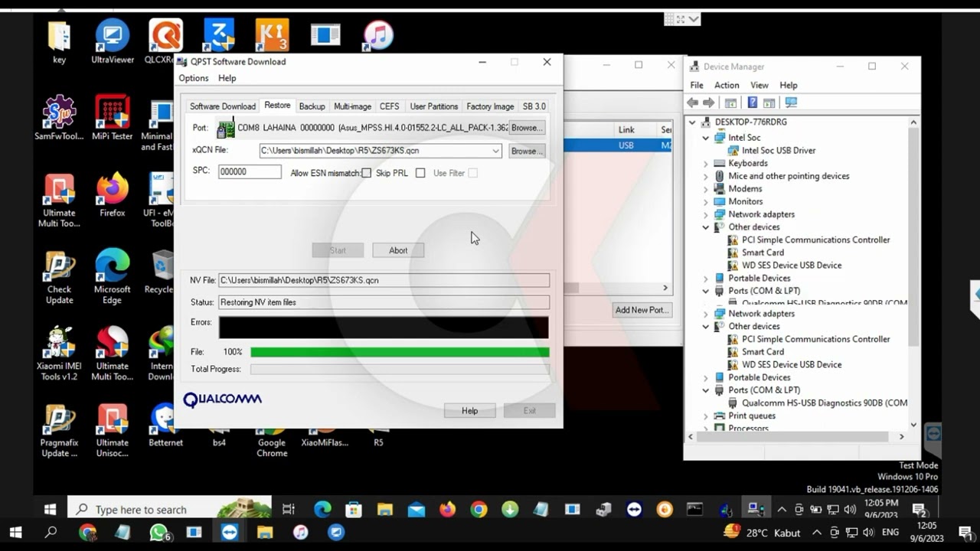Enable the Allow ESN mismatch checkbox
Screen dimensions: 980x551
[x=366, y=173]
